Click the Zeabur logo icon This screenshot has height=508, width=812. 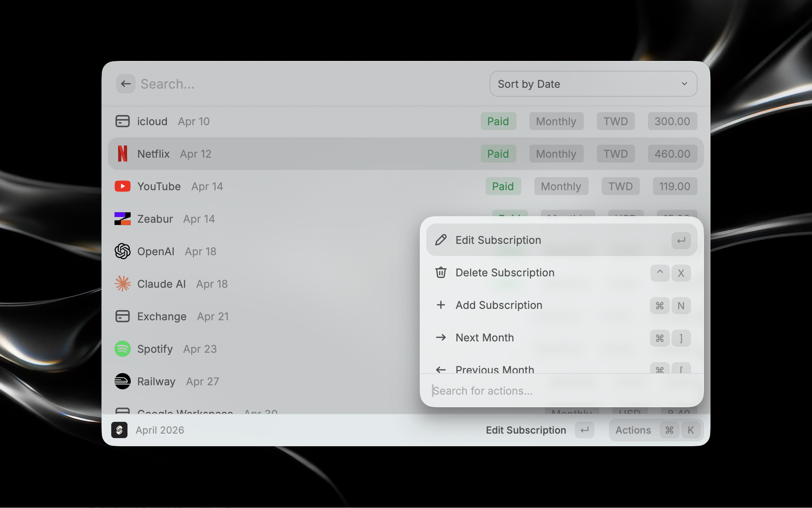point(122,219)
